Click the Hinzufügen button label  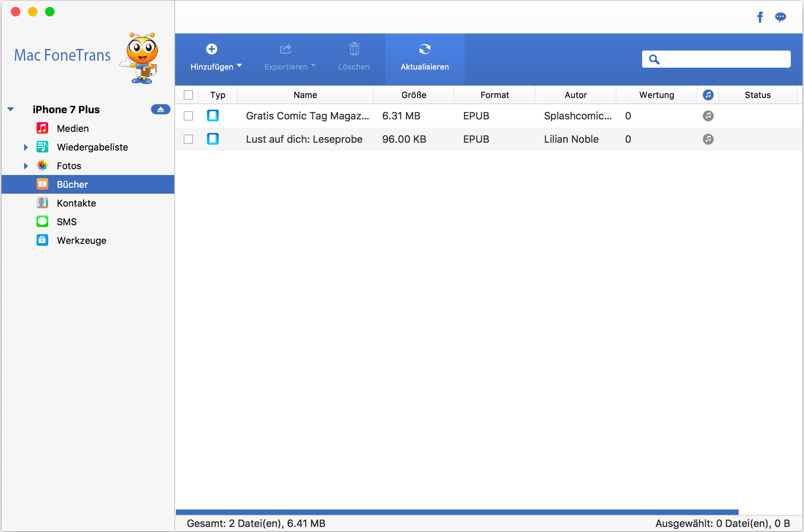click(212, 67)
